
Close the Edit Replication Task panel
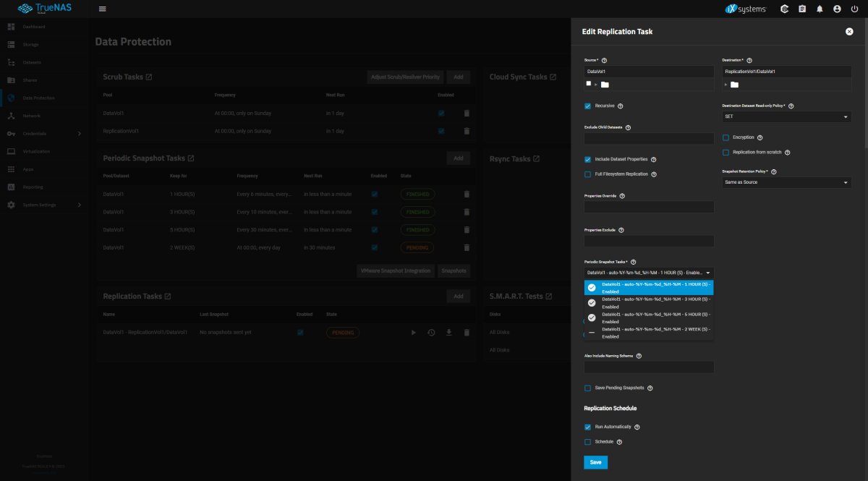849,32
